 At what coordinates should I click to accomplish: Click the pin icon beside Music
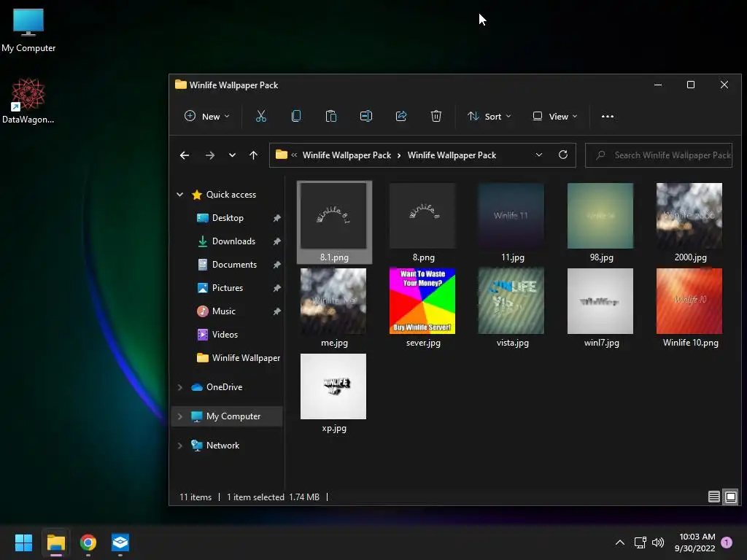tap(276, 311)
